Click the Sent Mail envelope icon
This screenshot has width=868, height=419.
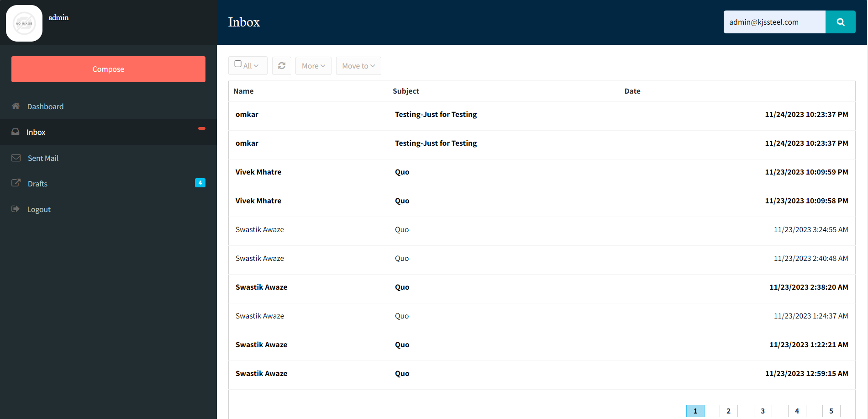[16, 158]
